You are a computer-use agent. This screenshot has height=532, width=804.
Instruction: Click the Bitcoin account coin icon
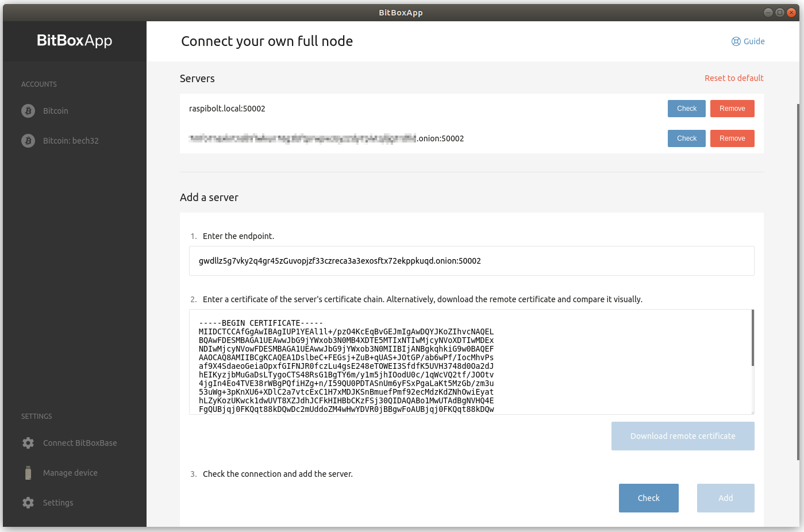pyautogui.click(x=28, y=111)
